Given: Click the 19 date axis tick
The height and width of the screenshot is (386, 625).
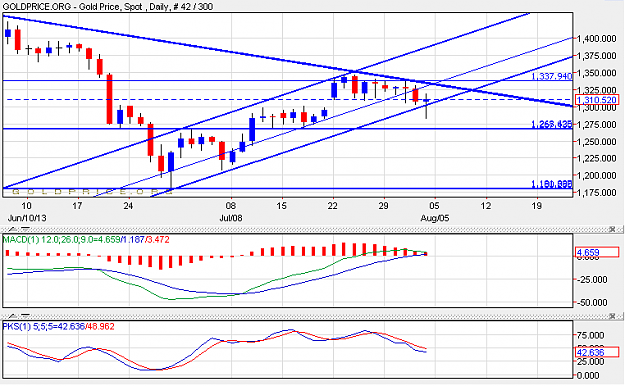Looking at the screenshot, I should click(537, 206).
